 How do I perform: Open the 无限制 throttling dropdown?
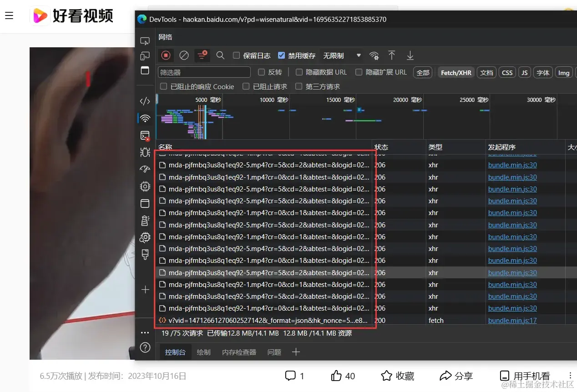(x=342, y=55)
